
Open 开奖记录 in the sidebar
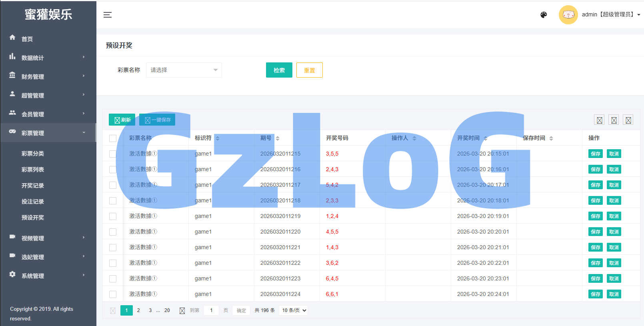pyautogui.click(x=33, y=186)
